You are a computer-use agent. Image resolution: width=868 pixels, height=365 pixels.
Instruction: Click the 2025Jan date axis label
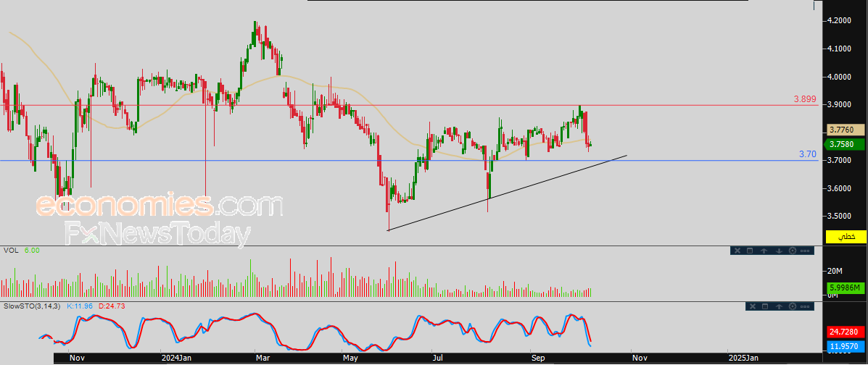point(745,358)
